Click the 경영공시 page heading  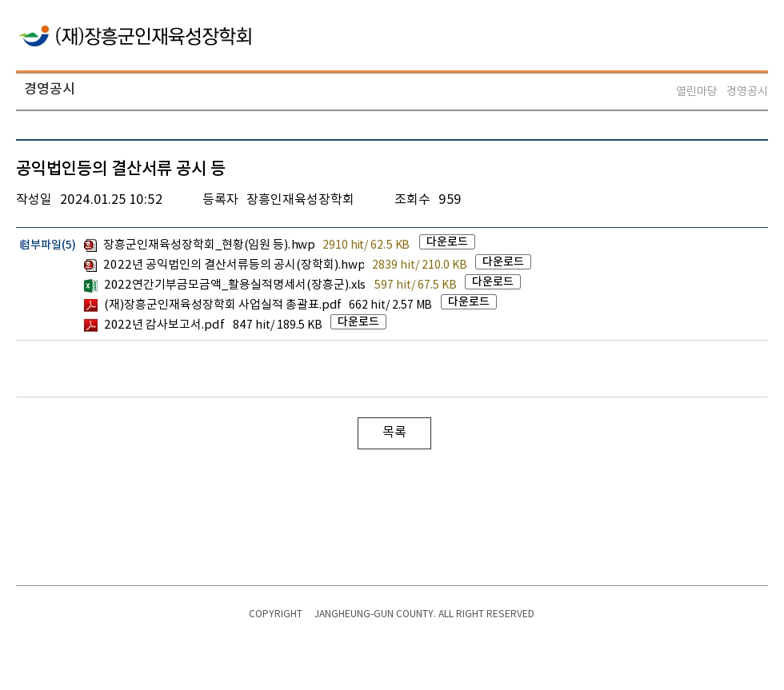[50, 89]
